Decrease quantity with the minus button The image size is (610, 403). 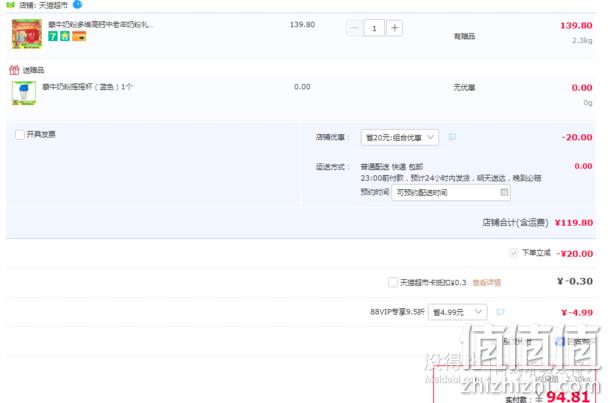[x=354, y=28]
